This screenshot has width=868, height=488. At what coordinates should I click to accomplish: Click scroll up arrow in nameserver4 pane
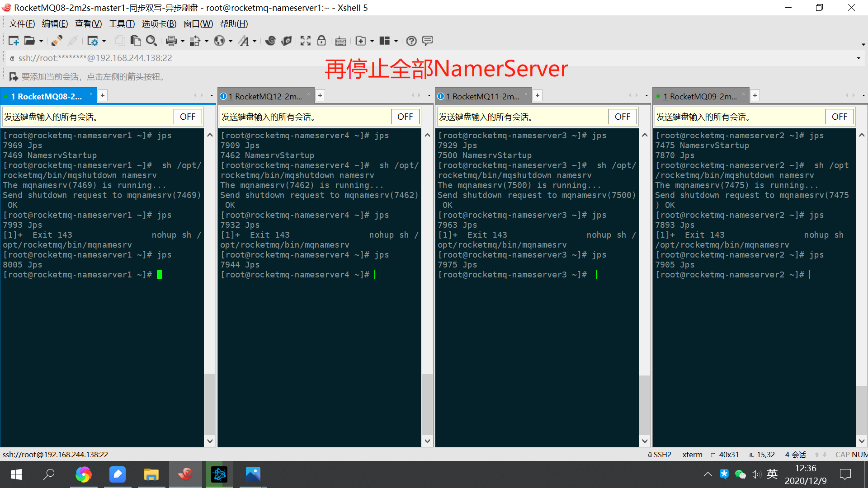click(x=427, y=135)
